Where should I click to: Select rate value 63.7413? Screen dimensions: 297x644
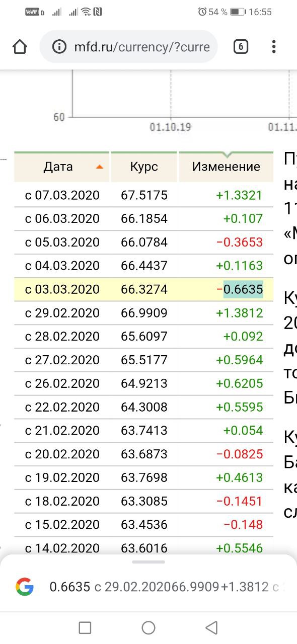click(x=144, y=431)
